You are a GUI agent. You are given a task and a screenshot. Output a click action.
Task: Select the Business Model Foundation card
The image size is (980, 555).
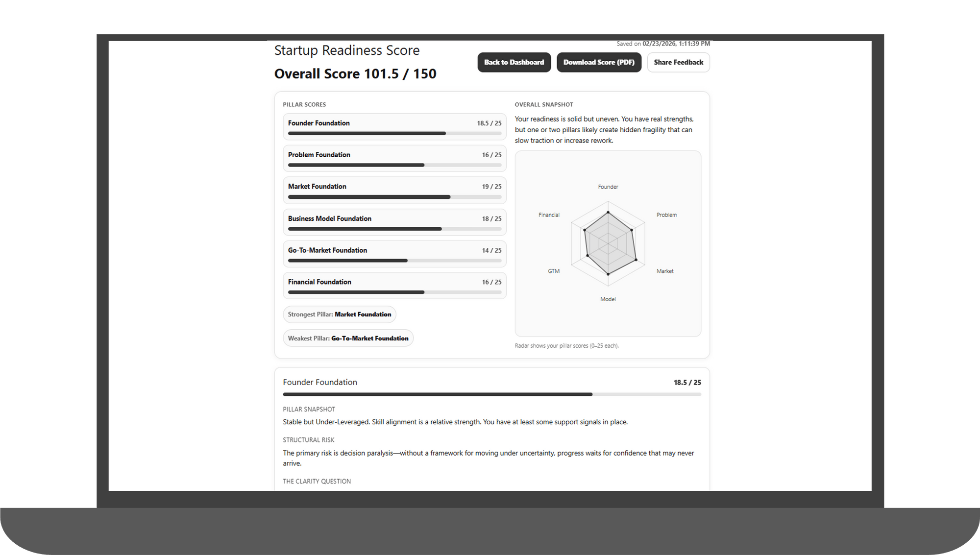[x=394, y=222]
